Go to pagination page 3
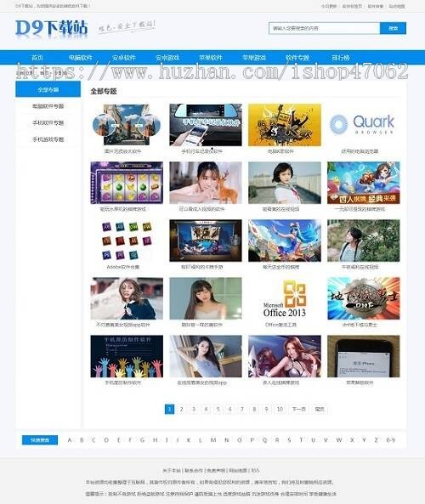The image size is (425, 504). pos(194,409)
